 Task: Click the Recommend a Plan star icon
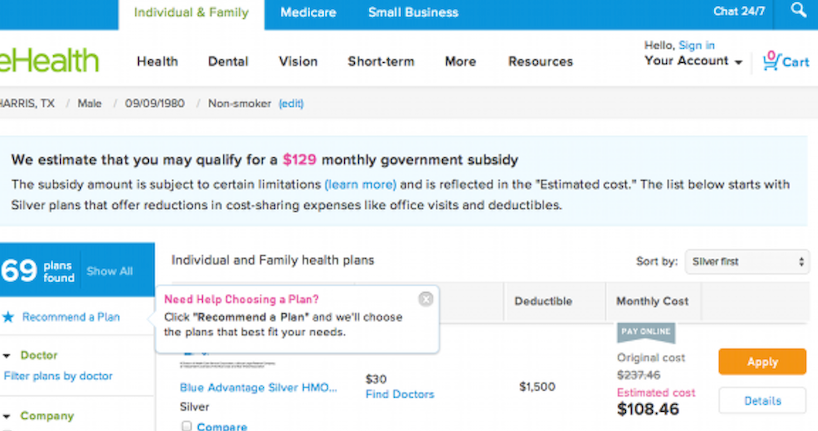7,317
